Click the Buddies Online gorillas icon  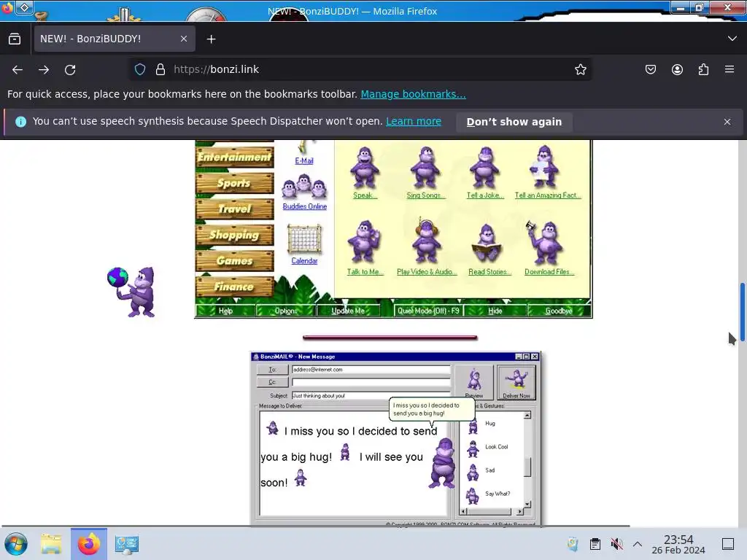(x=304, y=187)
